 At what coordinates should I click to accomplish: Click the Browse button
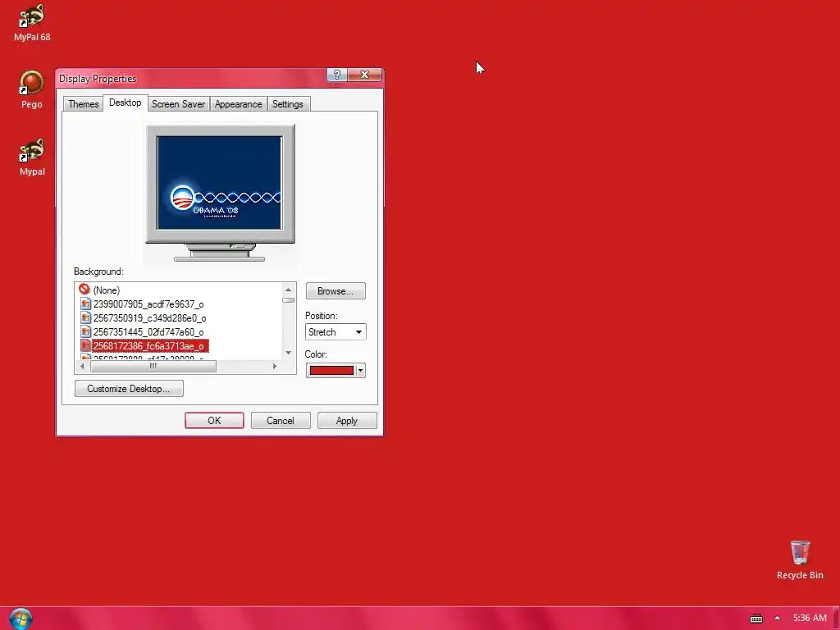tap(336, 291)
